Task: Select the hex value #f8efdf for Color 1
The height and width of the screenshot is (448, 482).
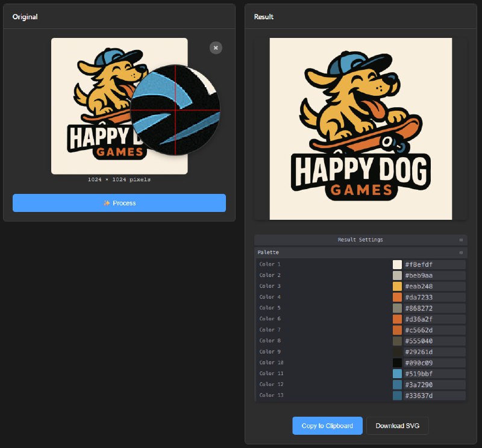Action: (x=429, y=264)
